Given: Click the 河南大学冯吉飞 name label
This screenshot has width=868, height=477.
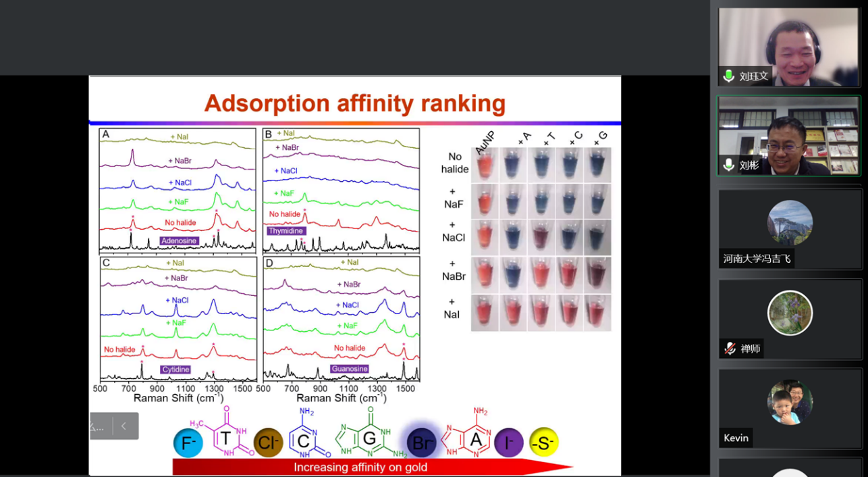Looking at the screenshot, I should coord(757,258).
